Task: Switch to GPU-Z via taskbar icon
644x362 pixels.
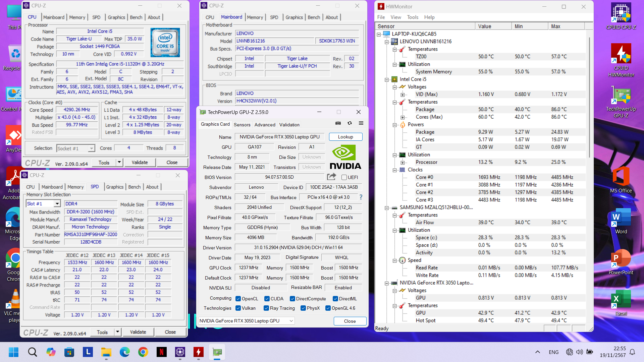Action: pyautogui.click(x=217, y=352)
